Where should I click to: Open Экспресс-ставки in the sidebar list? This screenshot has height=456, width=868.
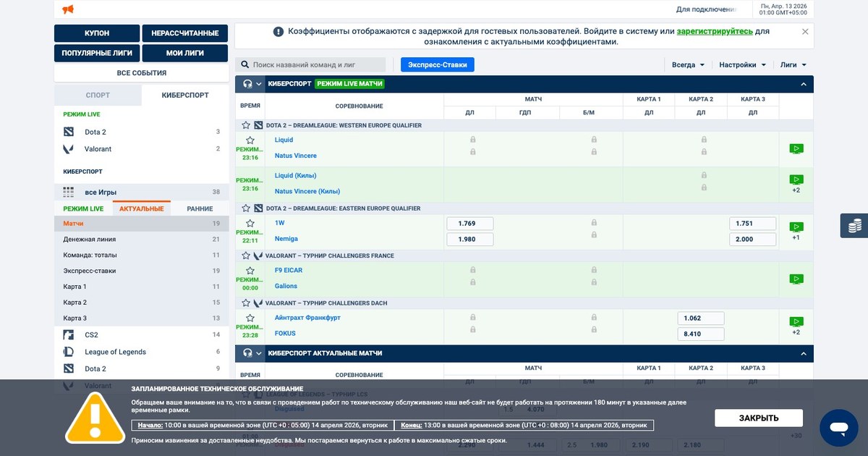coord(142,271)
